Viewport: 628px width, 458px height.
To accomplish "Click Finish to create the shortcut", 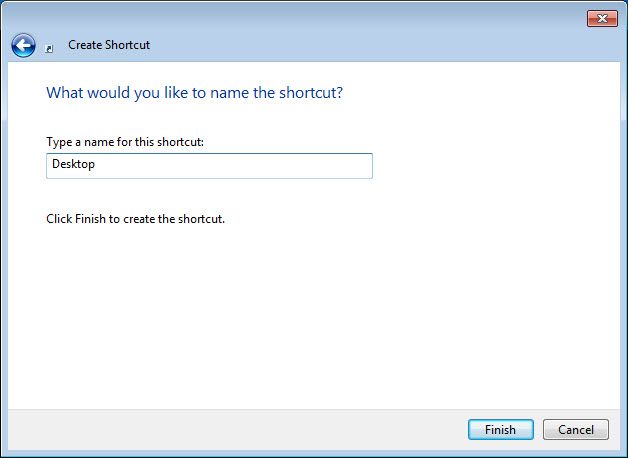I will point(500,430).
